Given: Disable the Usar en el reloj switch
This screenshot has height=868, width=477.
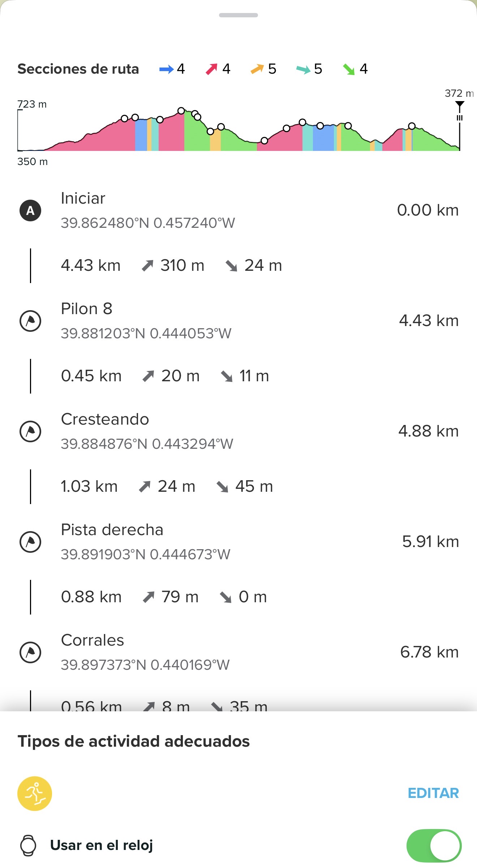Looking at the screenshot, I should pos(434,846).
